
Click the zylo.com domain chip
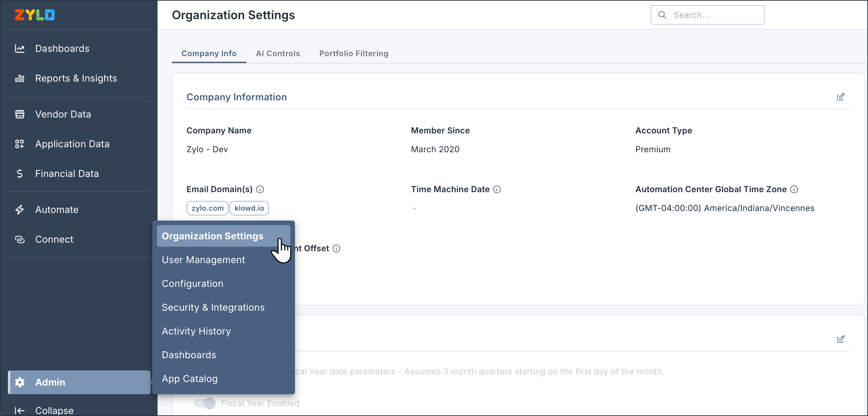click(x=207, y=208)
